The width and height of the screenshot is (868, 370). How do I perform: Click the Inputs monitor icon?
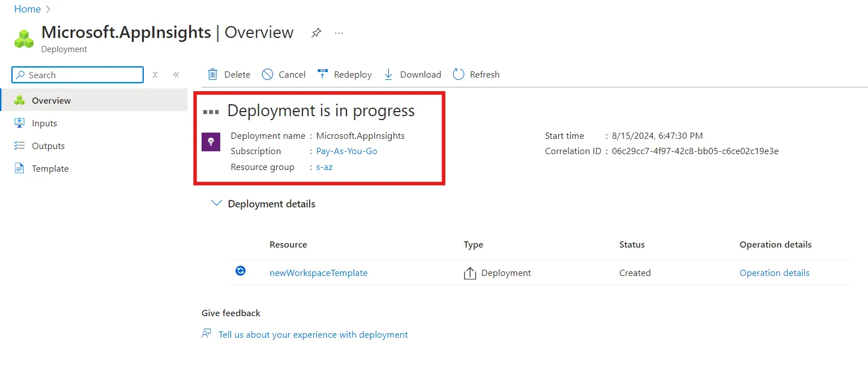click(x=20, y=123)
